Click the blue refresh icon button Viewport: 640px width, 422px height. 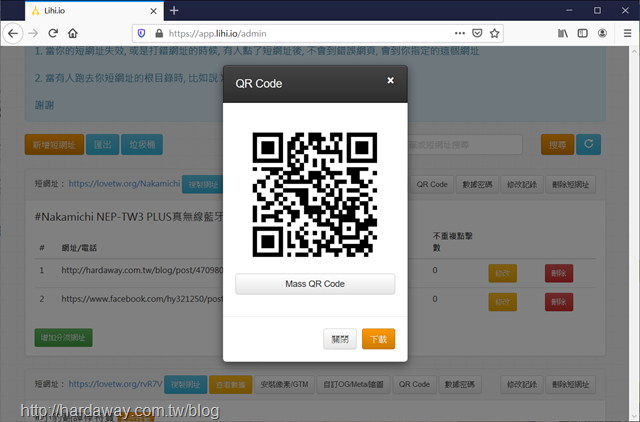[x=589, y=144]
